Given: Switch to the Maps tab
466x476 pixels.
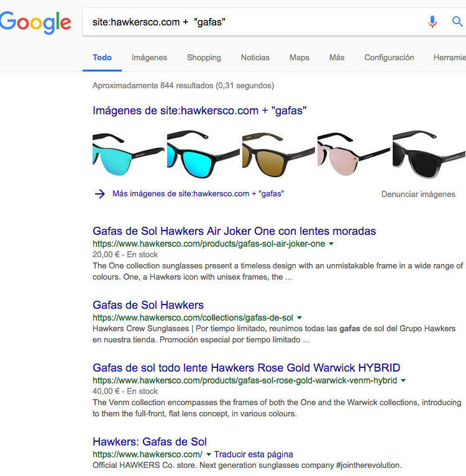Looking at the screenshot, I should [x=299, y=58].
